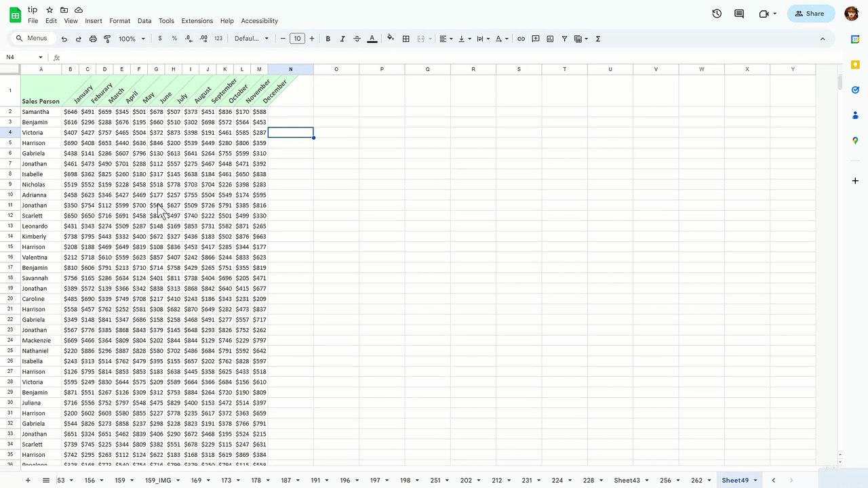Open the Functions sigma menu

tap(598, 39)
